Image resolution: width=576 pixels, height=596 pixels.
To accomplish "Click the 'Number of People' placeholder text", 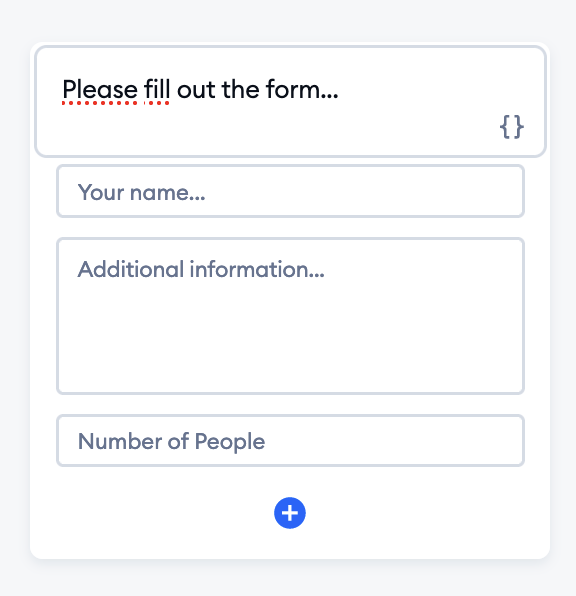I will [171, 441].
